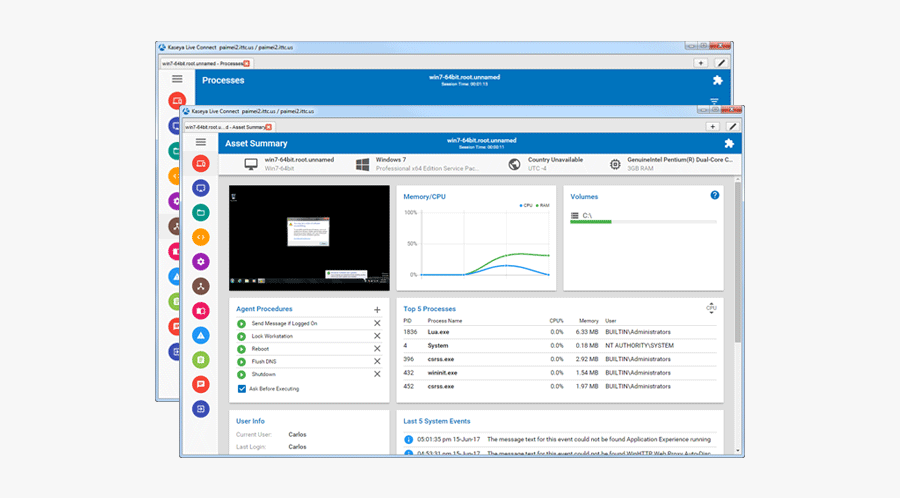Select the green file manager sidebar icon
Viewport: 900px width, 498px height.
tap(201, 212)
